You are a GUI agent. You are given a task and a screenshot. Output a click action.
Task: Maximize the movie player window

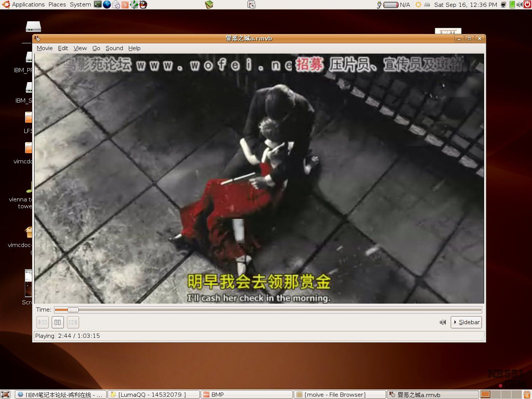(469, 38)
